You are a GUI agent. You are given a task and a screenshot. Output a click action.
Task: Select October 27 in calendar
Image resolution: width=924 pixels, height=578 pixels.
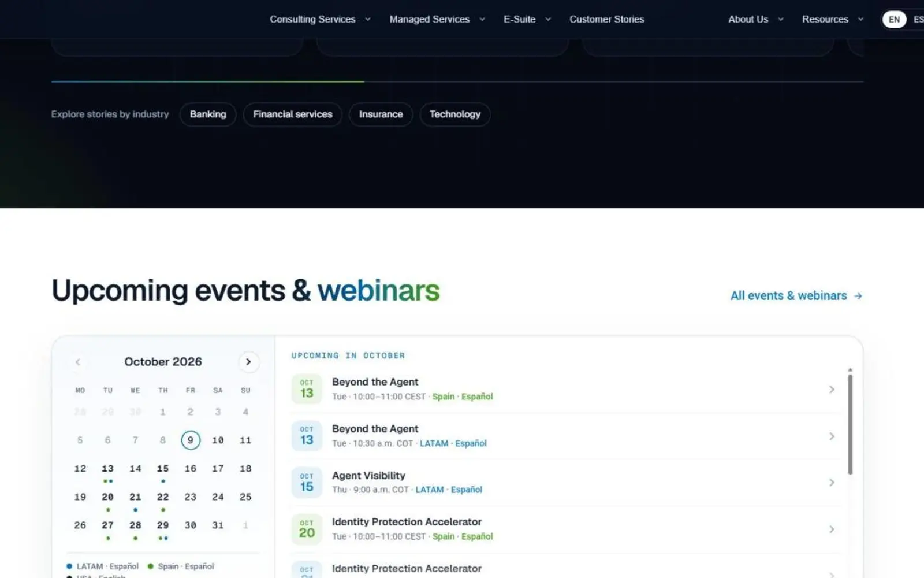107,525
